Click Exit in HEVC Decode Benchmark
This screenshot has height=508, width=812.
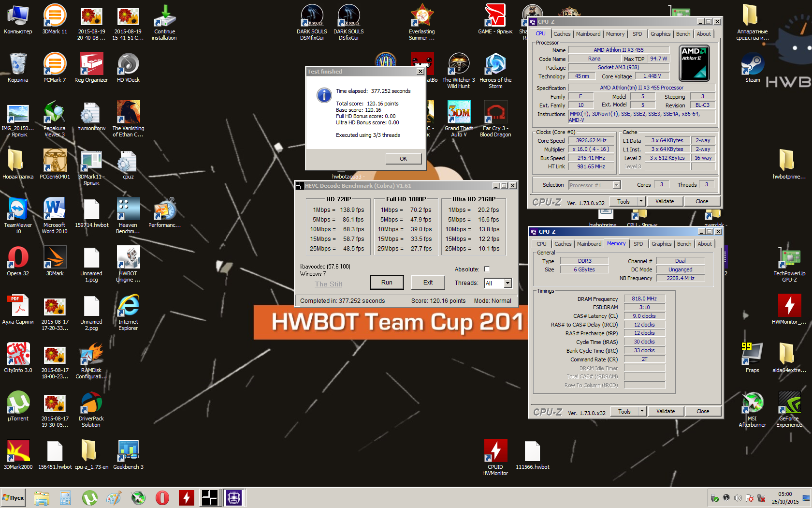click(428, 283)
